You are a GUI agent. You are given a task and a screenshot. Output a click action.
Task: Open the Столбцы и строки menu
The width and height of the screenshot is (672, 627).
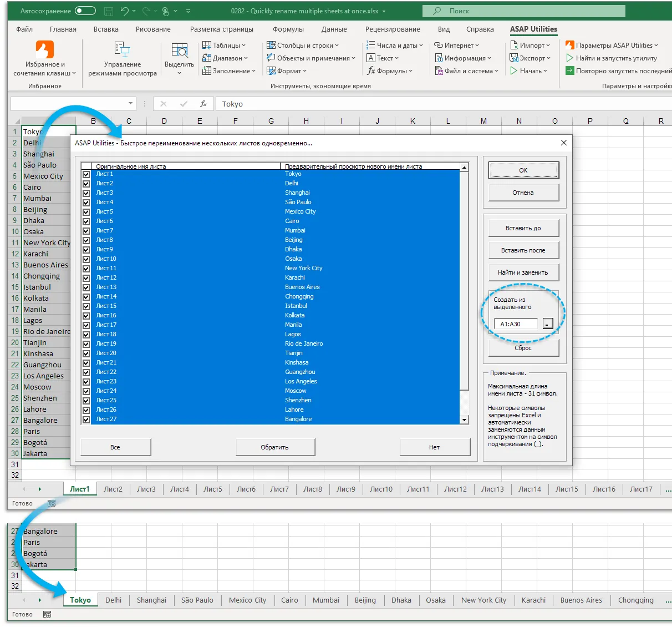303,45
